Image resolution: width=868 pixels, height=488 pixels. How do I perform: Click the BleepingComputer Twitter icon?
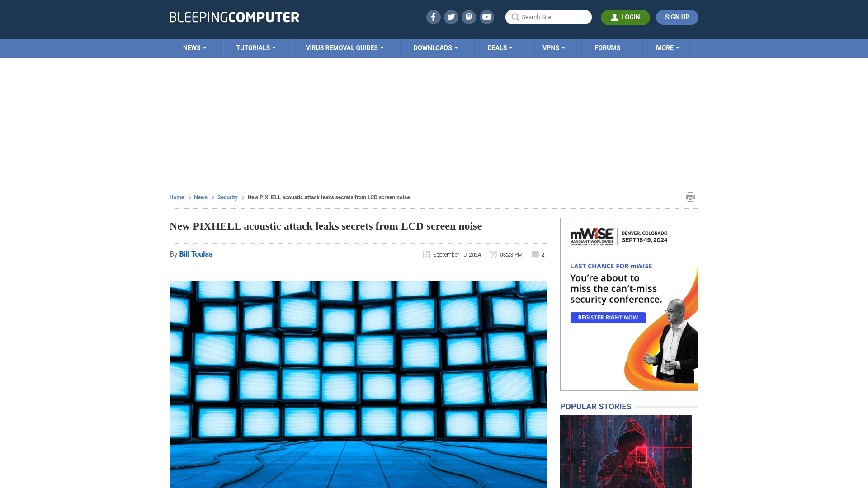coord(451,17)
